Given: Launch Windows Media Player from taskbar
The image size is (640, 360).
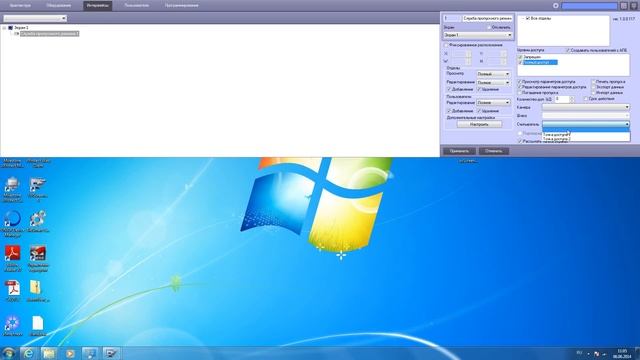Looking at the screenshot, I should (x=70, y=353).
